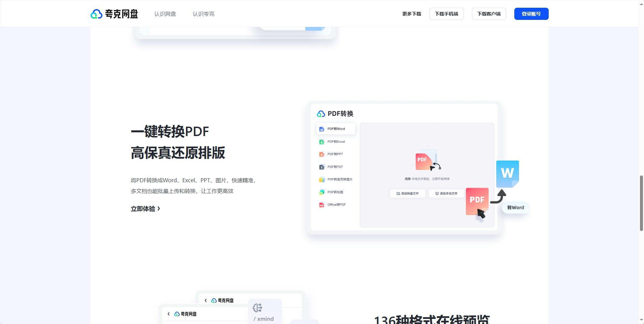Click the 更多下载 text in the header
Viewport: 644px width, 324px height.
[x=411, y=14]
